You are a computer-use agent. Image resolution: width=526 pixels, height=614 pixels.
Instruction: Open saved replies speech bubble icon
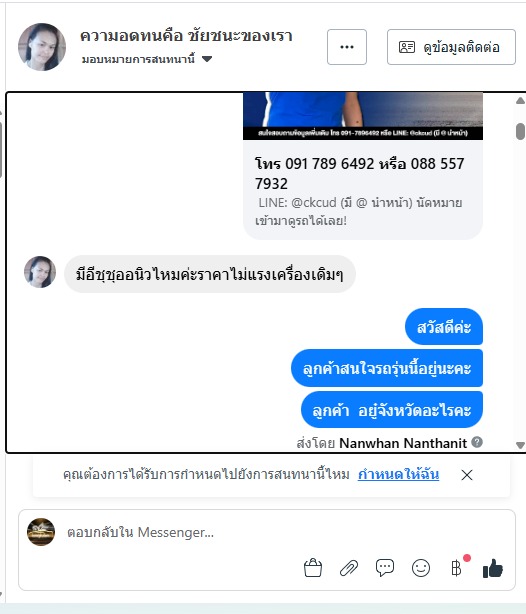pyautogui.click(x=385, y=568)
